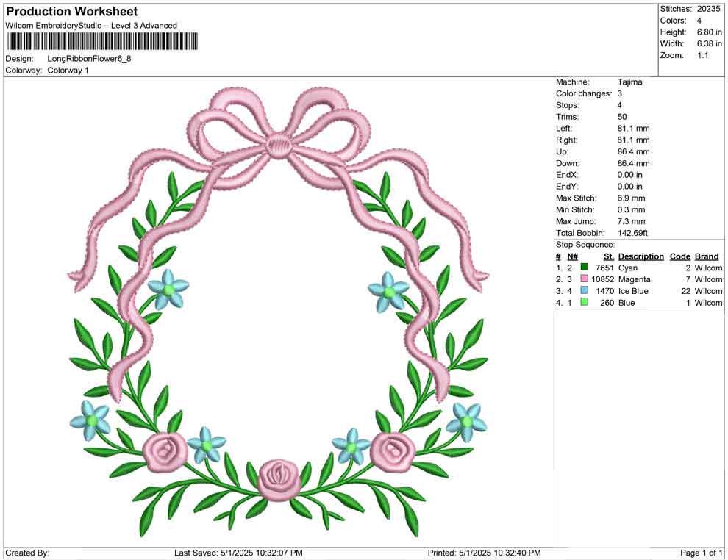Click the Total Bobbin value 142.69ft
The height and width of the screenshot is (560, 728).
click(634, 232)
